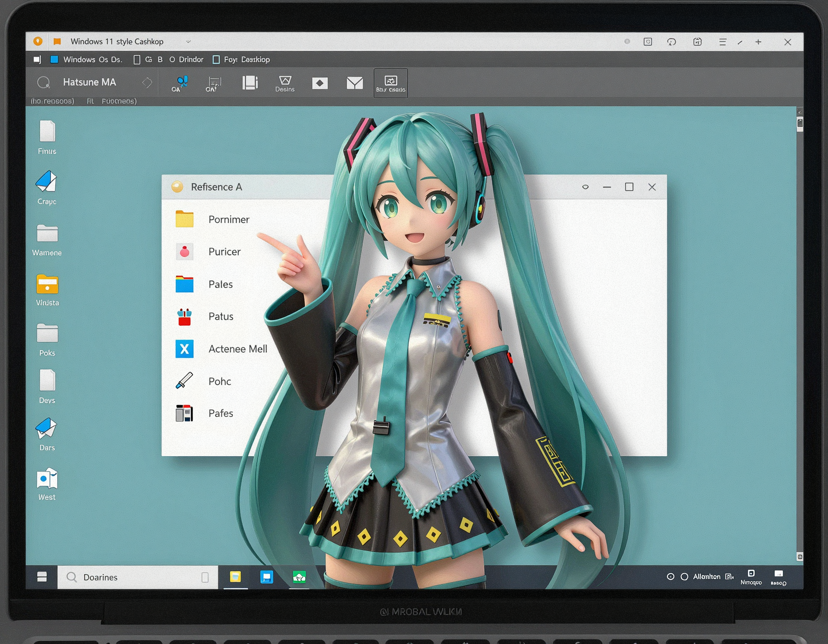Click the Desins toolbar icon
Image resolution: width=828 pixels, height=644 pixels.
(285, 83)
